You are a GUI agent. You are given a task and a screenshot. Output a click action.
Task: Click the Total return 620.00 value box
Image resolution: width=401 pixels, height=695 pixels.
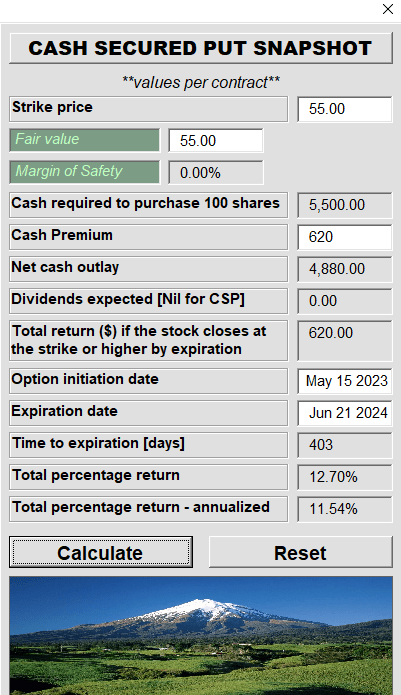click(x=345, y=340)
